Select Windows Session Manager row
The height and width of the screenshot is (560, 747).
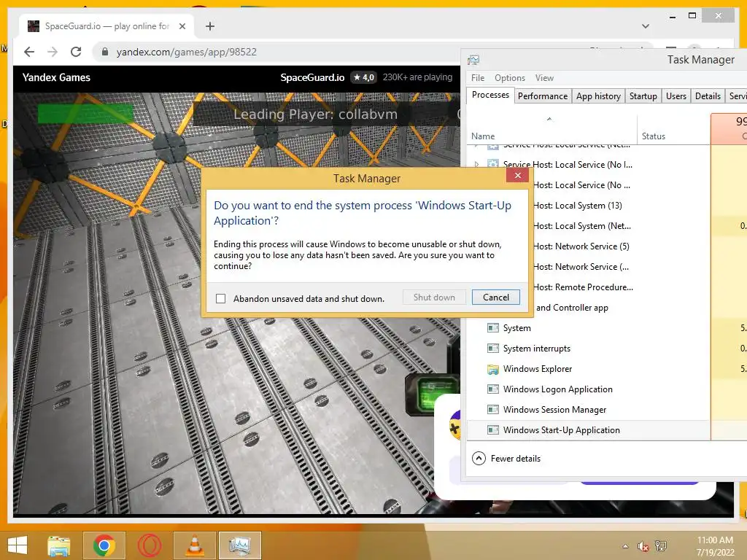pos(589,410)
